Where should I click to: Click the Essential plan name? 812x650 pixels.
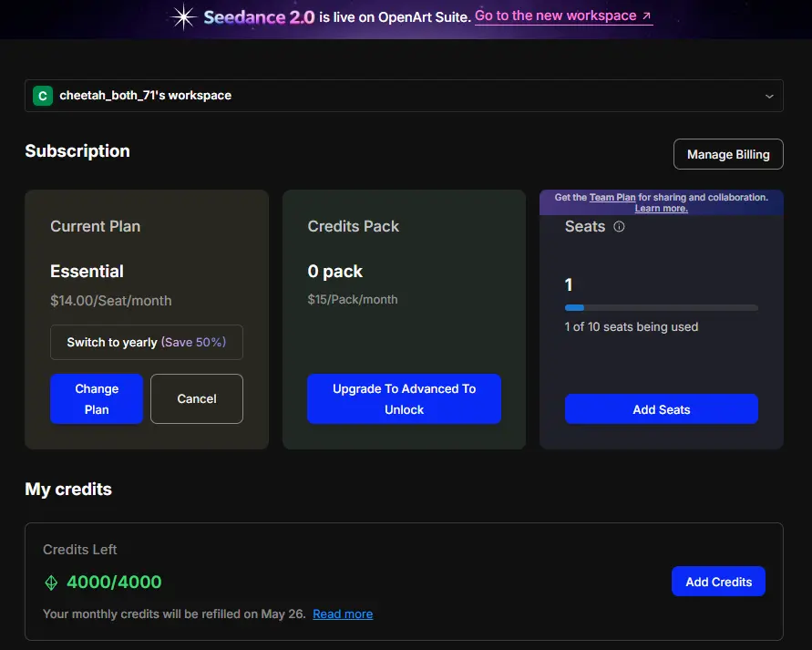click(x=87, y=272)
